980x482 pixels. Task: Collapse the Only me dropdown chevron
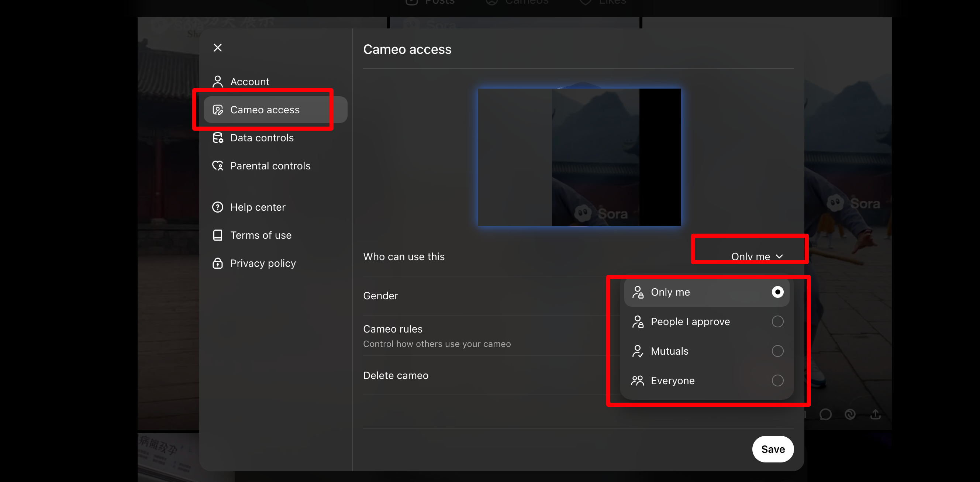779,257
